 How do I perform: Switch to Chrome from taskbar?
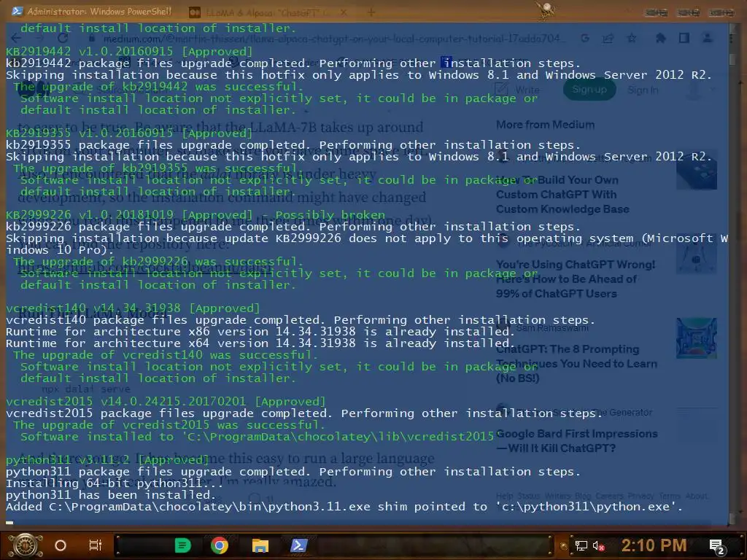coord(220,545)
